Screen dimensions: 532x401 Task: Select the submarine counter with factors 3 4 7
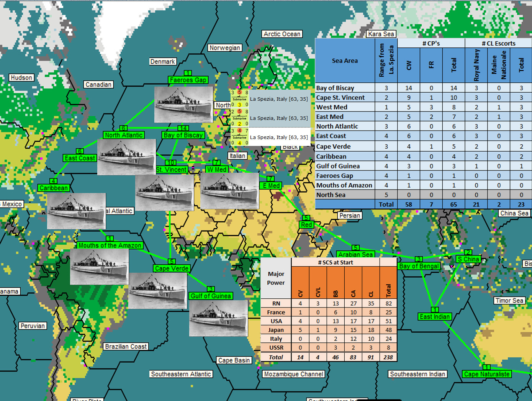click(x=239, y=137)
